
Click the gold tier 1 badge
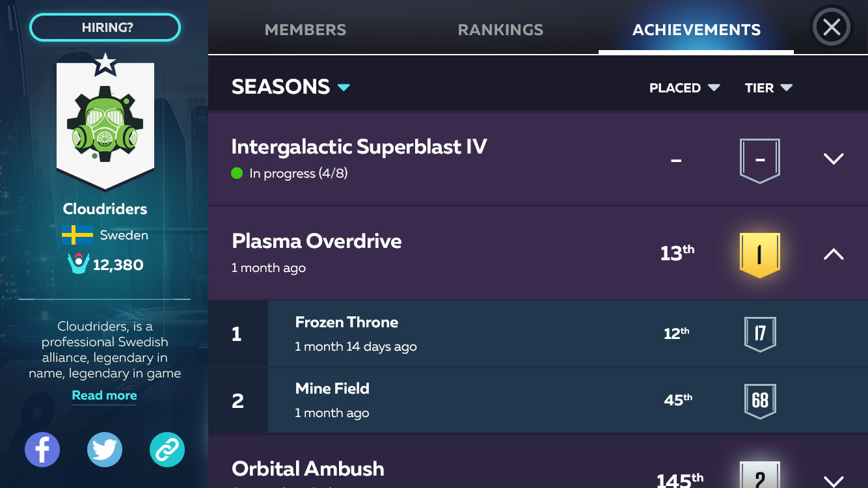(x=759, y=254)
